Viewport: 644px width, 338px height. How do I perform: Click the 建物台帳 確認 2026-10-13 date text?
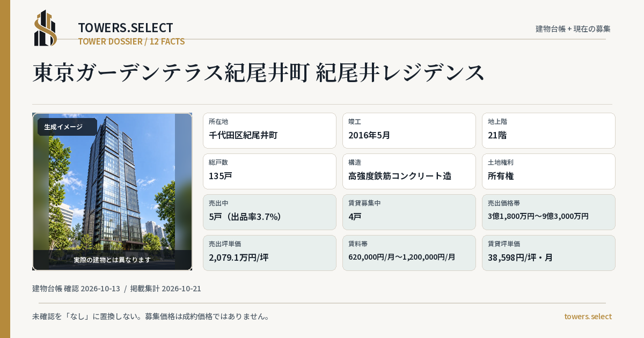[x=76, y=289]
